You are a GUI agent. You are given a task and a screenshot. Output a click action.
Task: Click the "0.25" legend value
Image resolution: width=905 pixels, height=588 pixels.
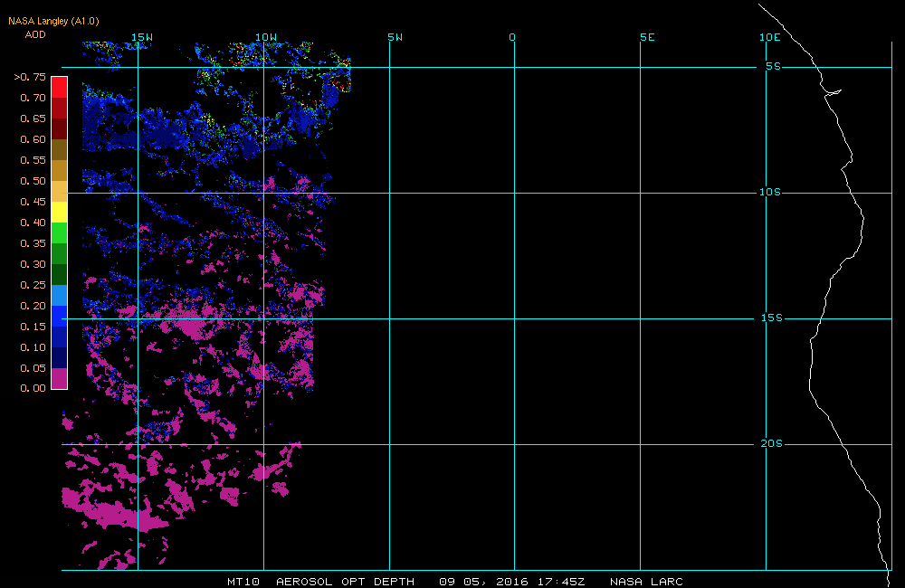pos(33,284)
